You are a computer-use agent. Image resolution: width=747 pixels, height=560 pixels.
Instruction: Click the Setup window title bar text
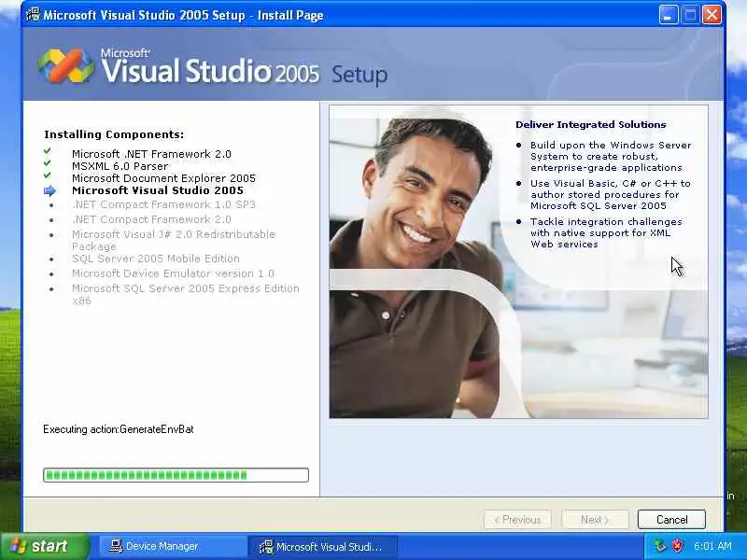183,15
